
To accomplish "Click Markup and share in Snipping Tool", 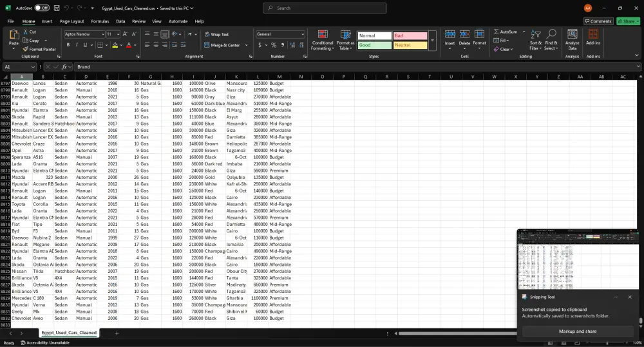I will 578,332.
